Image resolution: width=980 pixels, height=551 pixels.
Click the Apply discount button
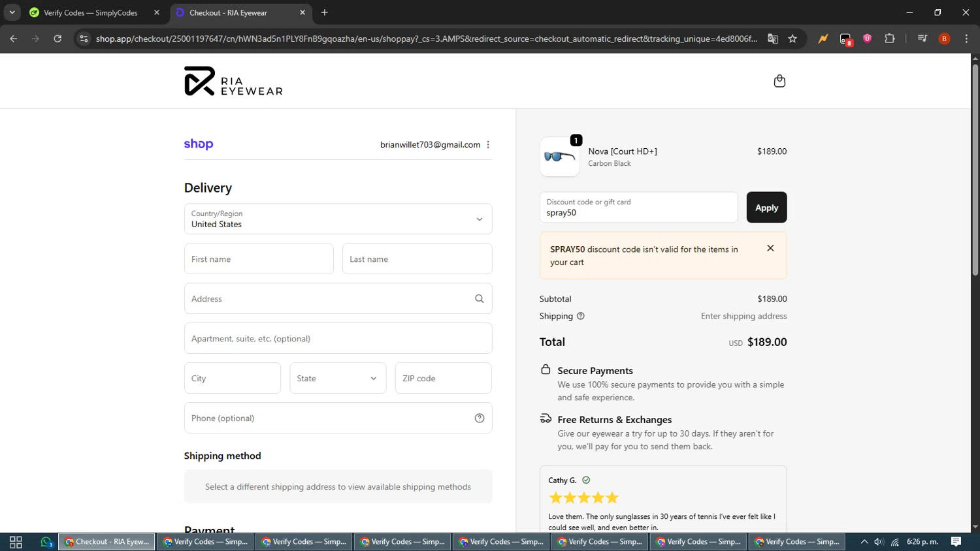click(766, 208)
